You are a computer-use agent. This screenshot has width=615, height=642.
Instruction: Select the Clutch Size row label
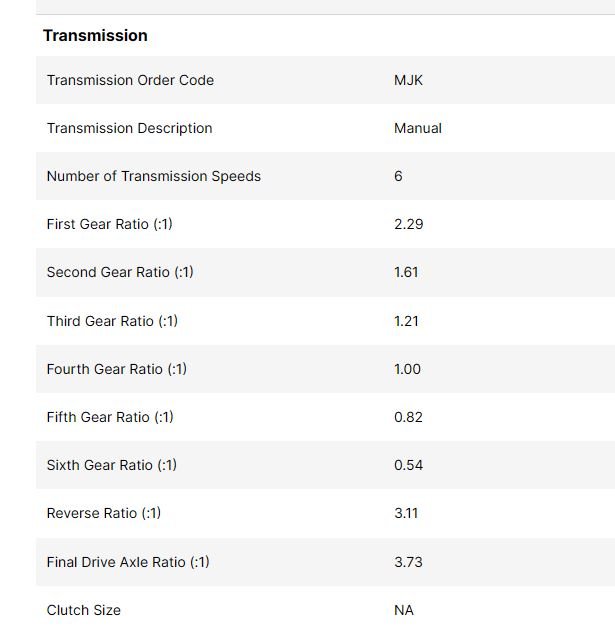(84, 610)
